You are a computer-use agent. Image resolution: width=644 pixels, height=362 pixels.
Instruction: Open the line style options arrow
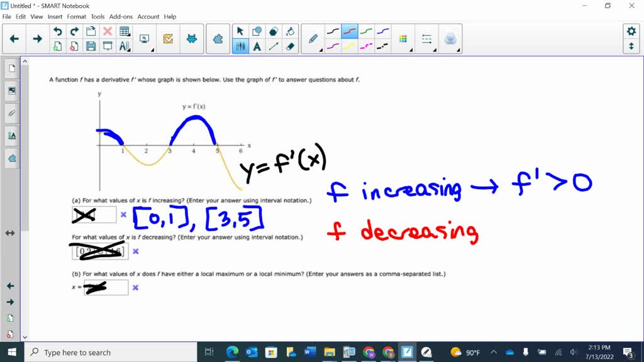click(435, 50)
